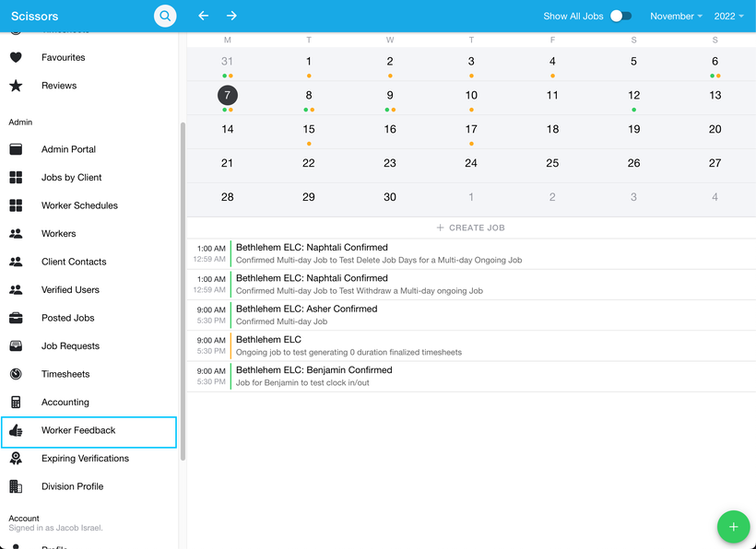Go to next month with right arrow
Image resolution: width=756 pixels, height=549 pixels.
232,16
